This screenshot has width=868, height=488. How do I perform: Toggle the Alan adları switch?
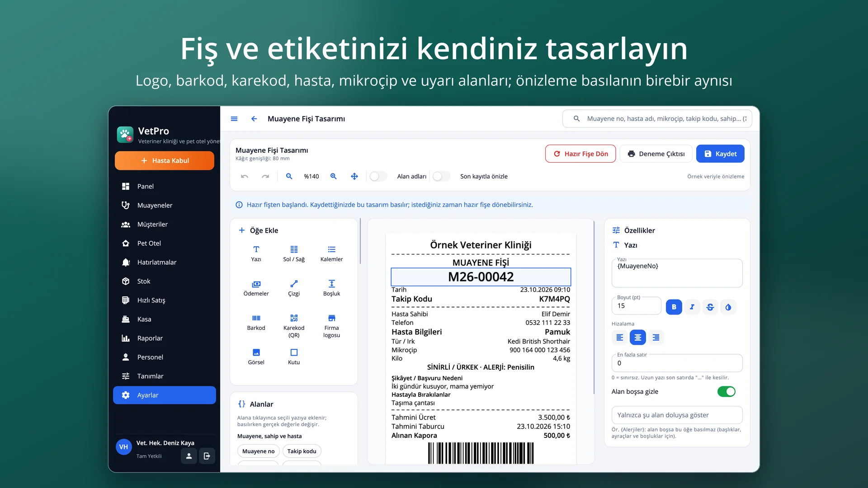[x=378, y=176]
